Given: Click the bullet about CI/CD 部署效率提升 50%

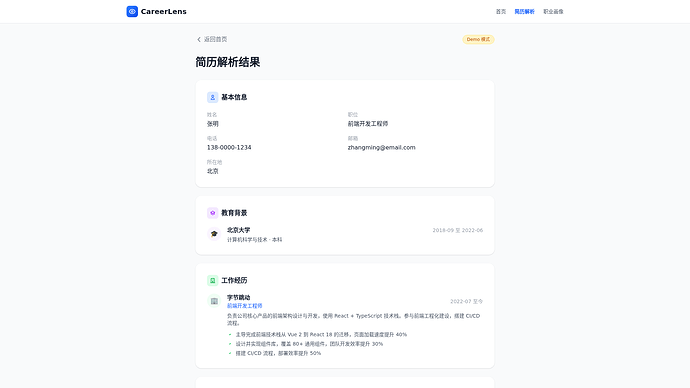Looking at the screenshot, I should click(278, 353).
